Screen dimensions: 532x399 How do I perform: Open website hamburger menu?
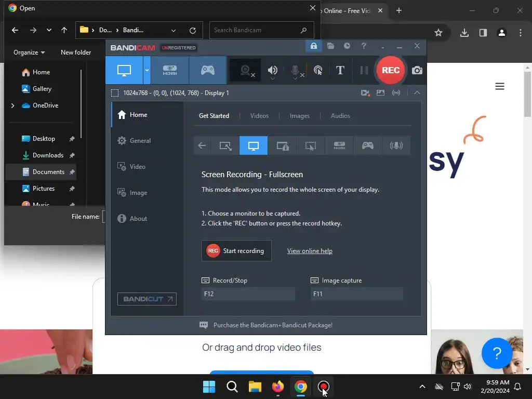499,86
